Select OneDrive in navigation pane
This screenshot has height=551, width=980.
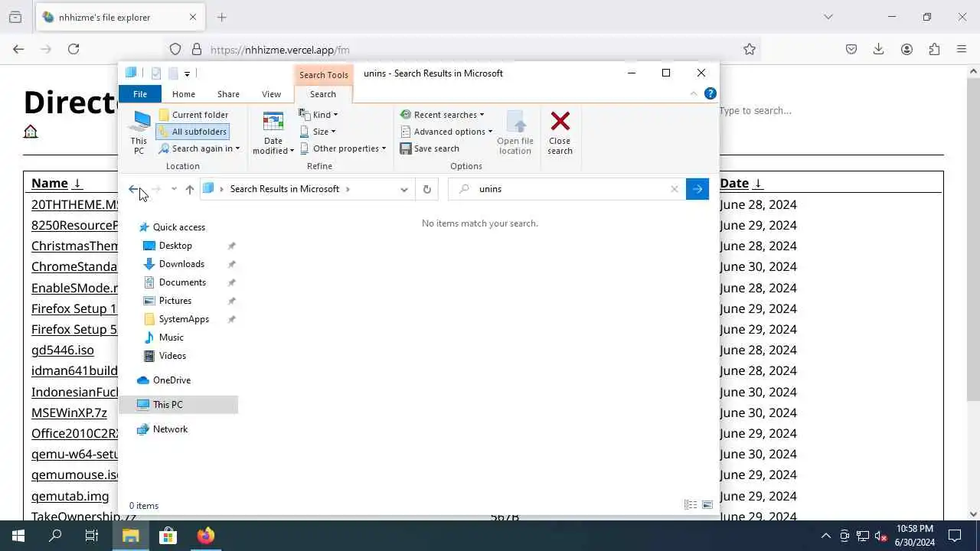tap(171, 380)
